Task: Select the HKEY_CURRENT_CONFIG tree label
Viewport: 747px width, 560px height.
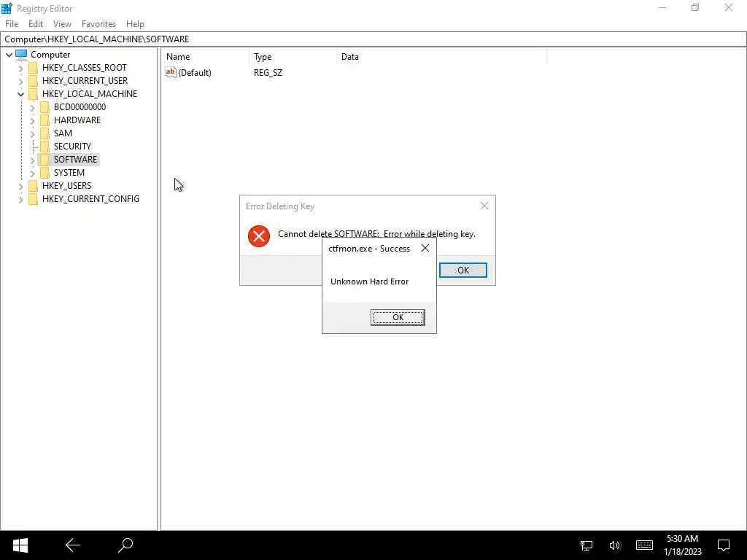Action: pyautogui.click(x=90, y=198)
